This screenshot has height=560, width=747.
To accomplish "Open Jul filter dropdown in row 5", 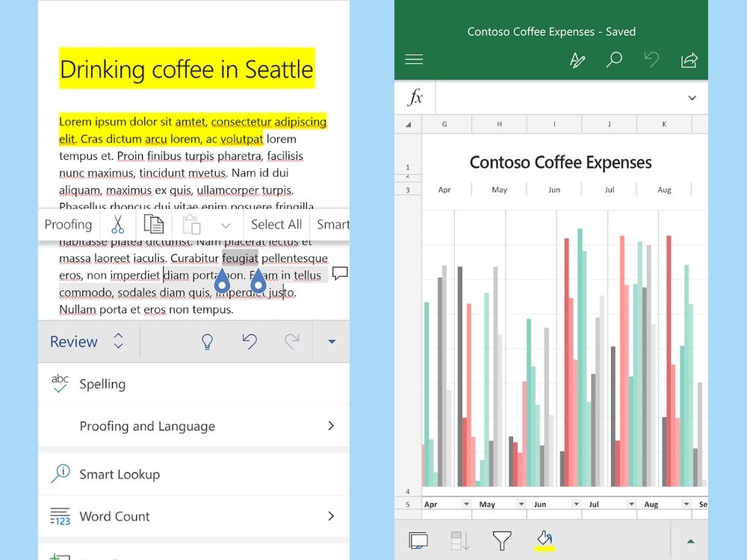I will [x=631, y=504].
